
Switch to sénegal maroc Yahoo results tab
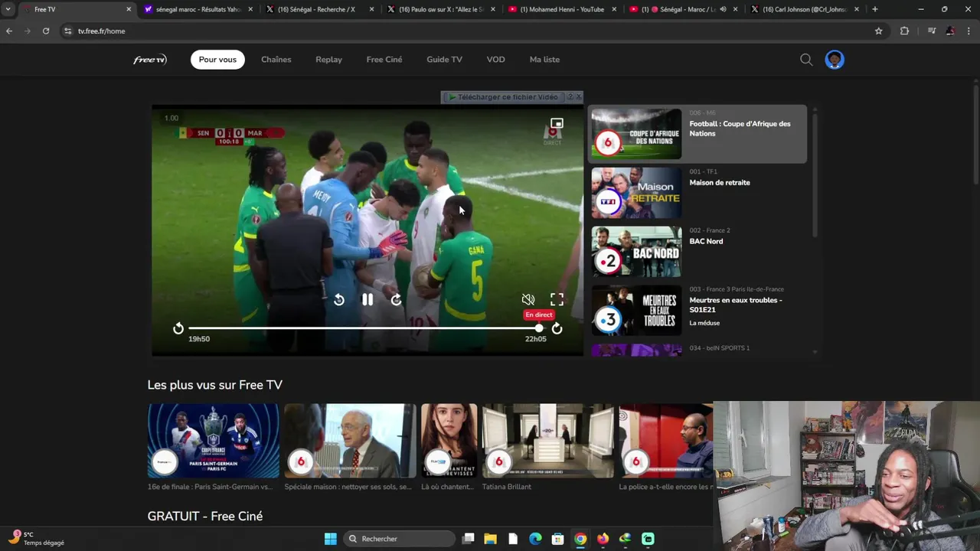click(199, 9)
